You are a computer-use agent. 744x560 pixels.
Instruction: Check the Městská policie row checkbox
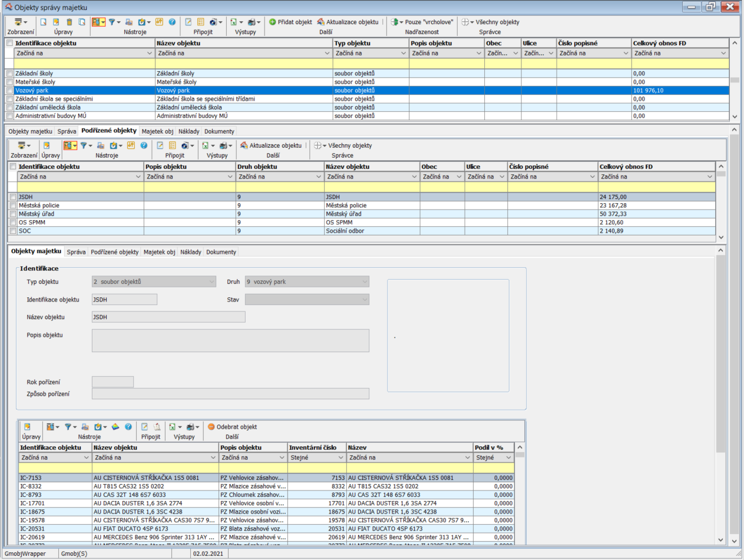[x=14, y=205]
